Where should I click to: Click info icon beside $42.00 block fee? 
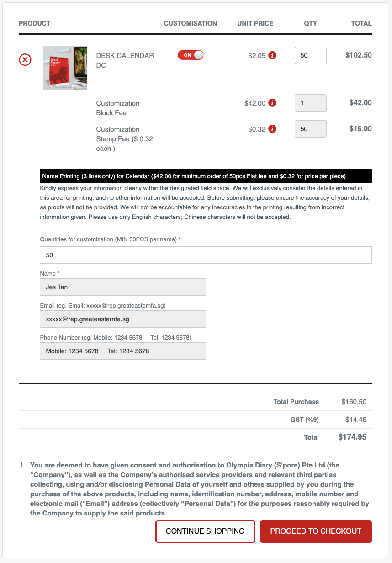[272, 103]
